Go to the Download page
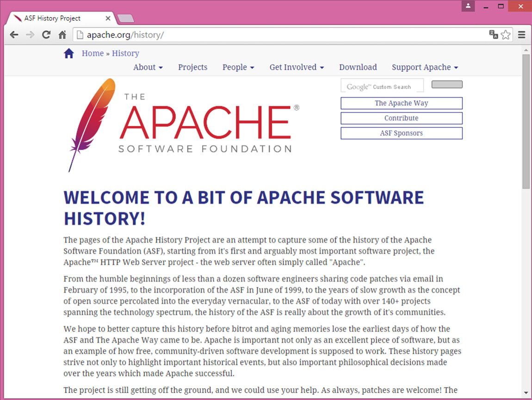 358,67
